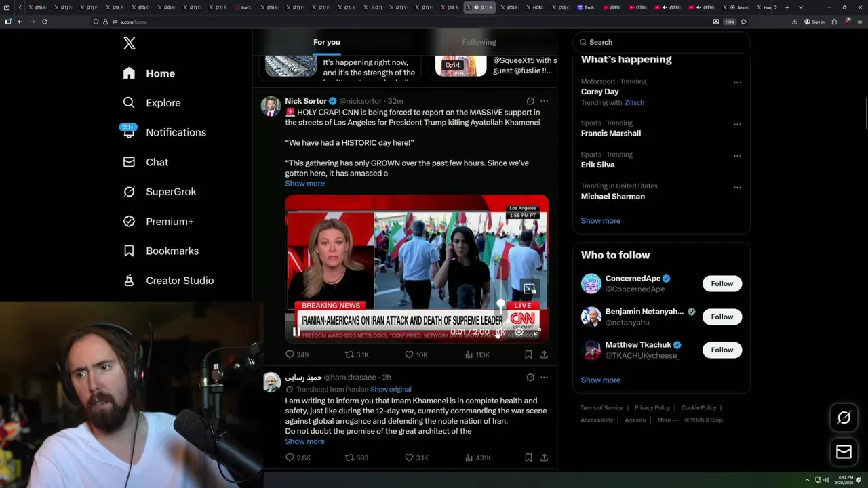Image resolution: width=868 pixels, height=488 pixels.
Task: Click browser Sign in button
Action: click(x=814, y=22)
